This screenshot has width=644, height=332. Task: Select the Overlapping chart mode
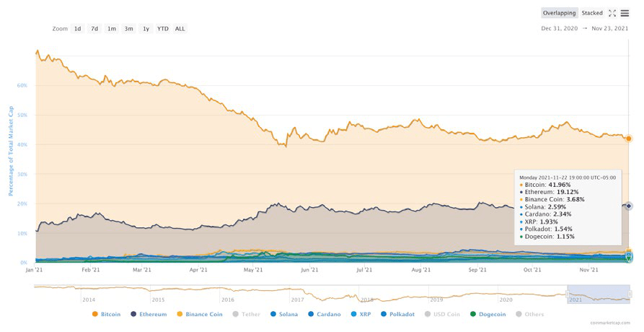560,13
